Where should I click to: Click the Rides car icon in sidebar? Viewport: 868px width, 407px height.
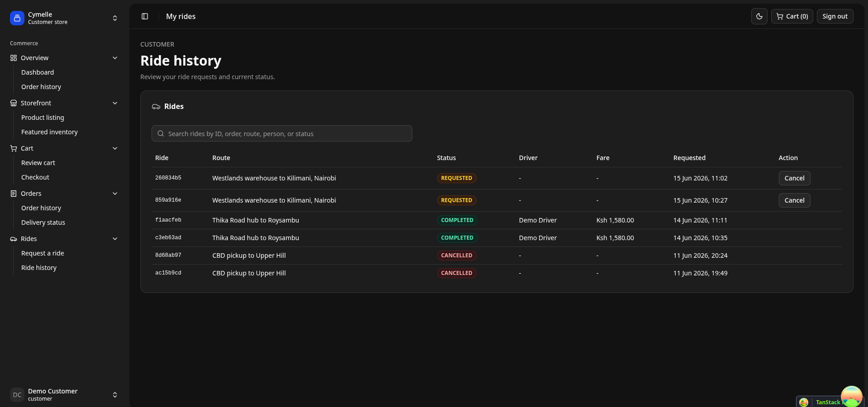point(14,239)
